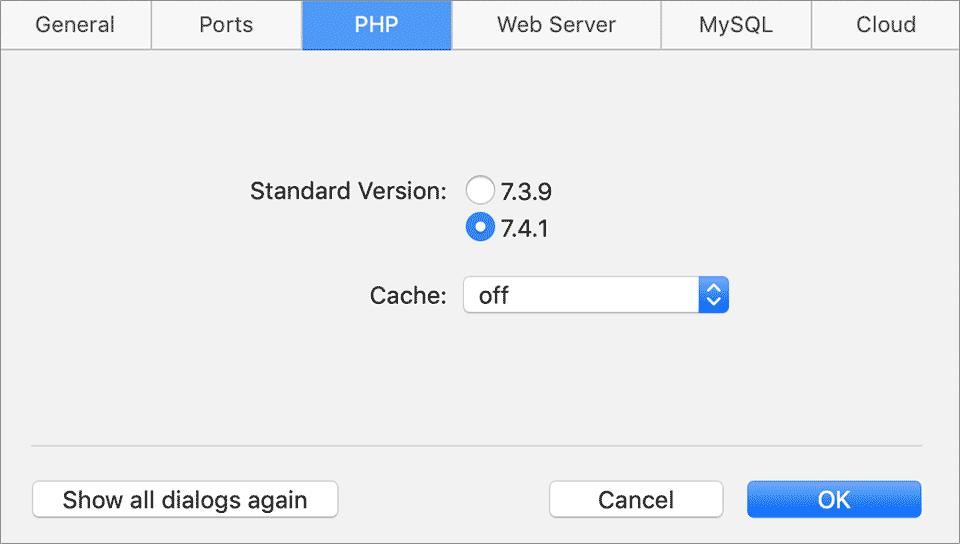The width and height of the screenshot is (960, 544).
Task: Click the separator line above the buttons
Action: point(476,446)
